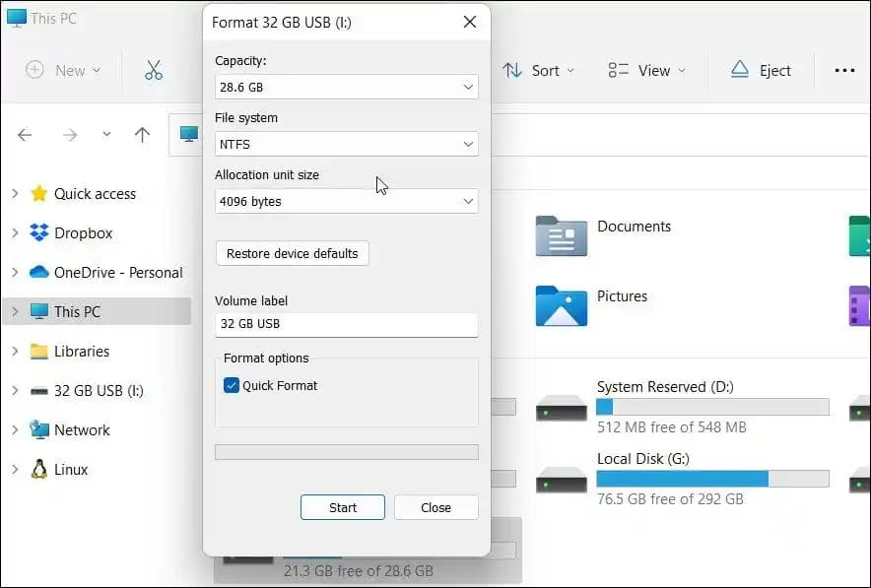
Task: Click the back navigation arrow
Action: 25,134
